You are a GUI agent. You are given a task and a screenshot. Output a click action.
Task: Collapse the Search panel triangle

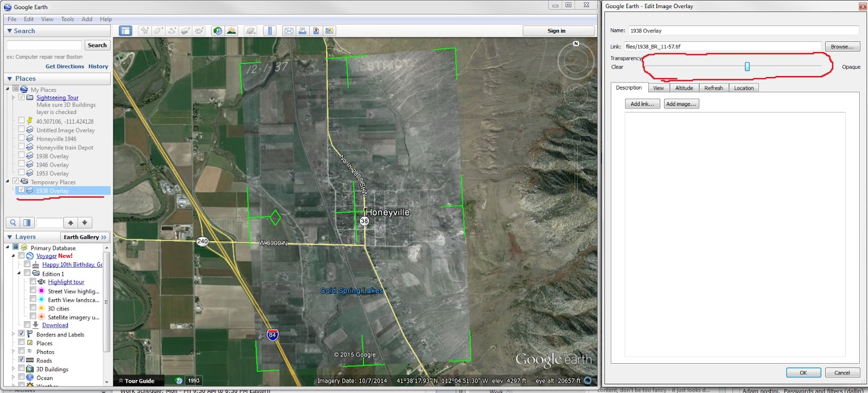coord(9,31)
